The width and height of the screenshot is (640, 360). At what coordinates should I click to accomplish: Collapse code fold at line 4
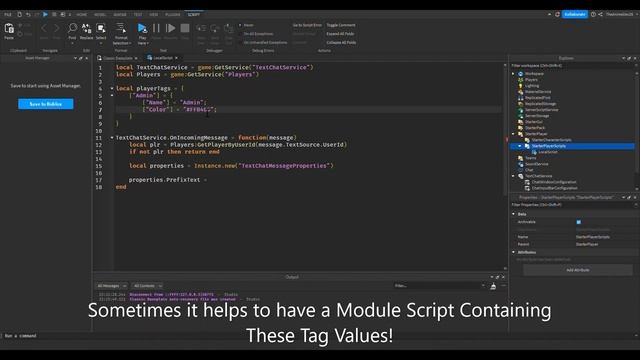click(x=112, y=88)
